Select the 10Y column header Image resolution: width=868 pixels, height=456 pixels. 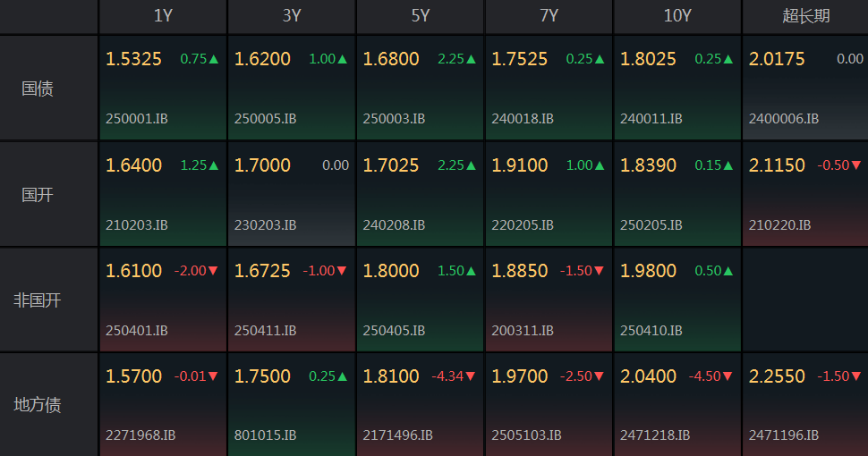tap(677, 16)
